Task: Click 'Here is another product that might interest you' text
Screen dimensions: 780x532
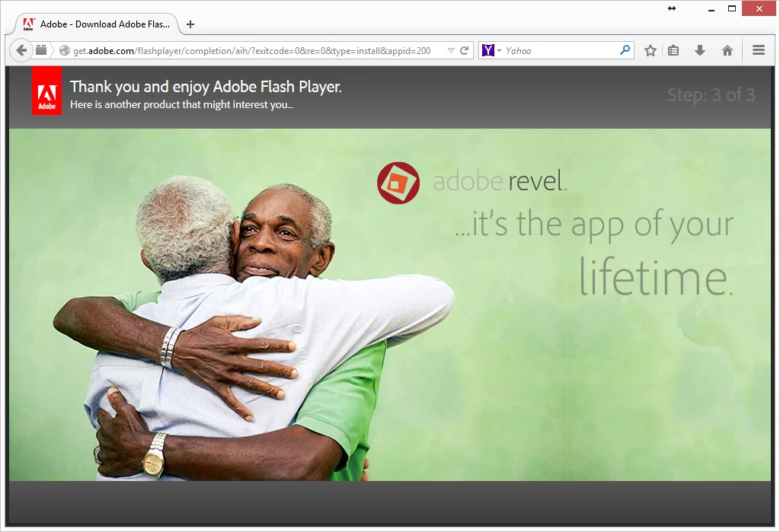Action: [181, 104]
